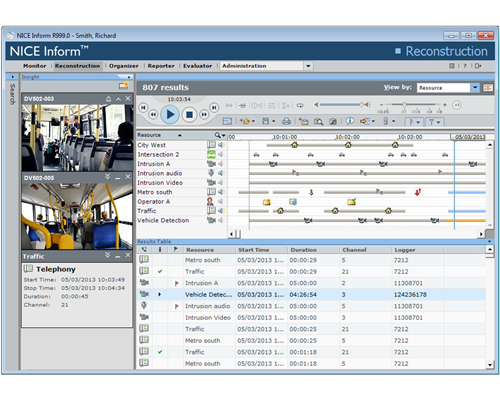Sort results by Duration column

tap(303, 250)
